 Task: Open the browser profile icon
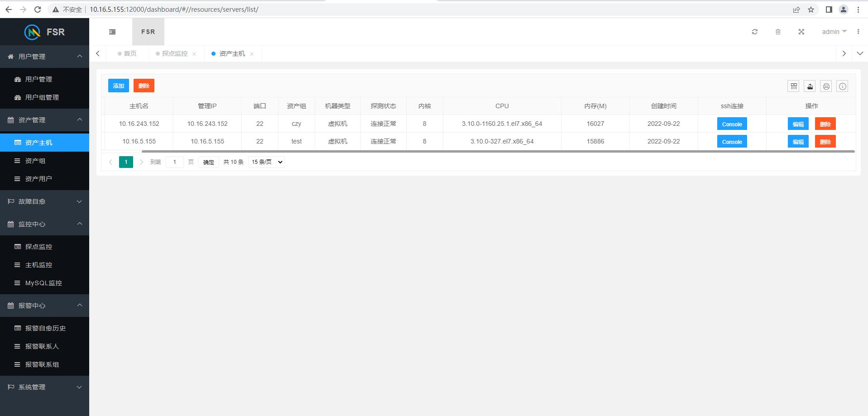click(x=844, y=9)
